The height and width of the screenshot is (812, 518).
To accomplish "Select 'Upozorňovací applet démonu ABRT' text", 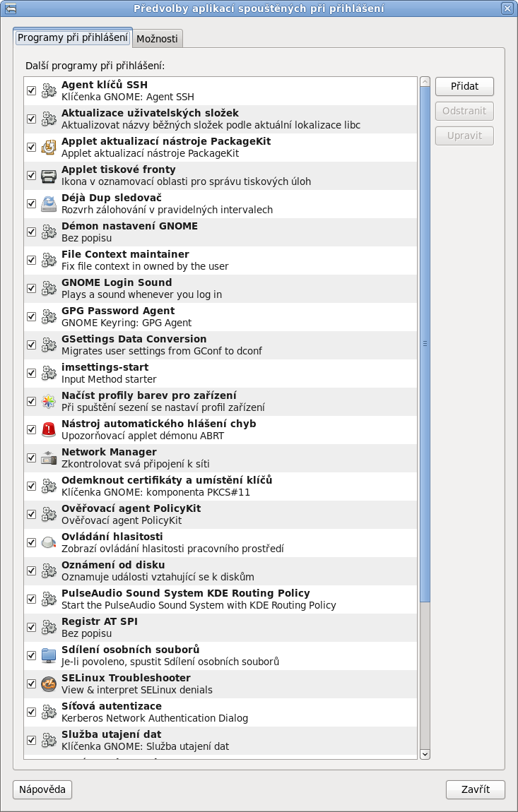I will [143, 436].
